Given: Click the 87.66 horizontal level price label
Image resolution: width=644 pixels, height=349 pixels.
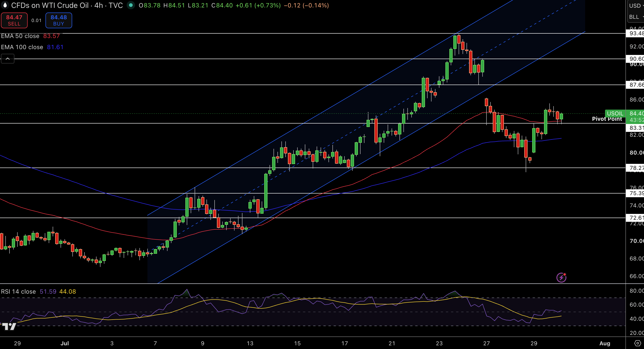Looking at the screenshot, I should click(x=635, y=85).
